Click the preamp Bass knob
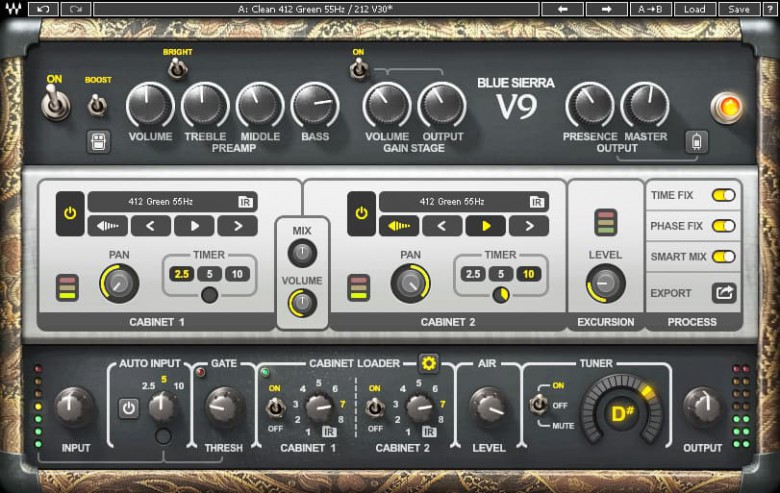This screenshot has width=780, height=493. (315, 106)
